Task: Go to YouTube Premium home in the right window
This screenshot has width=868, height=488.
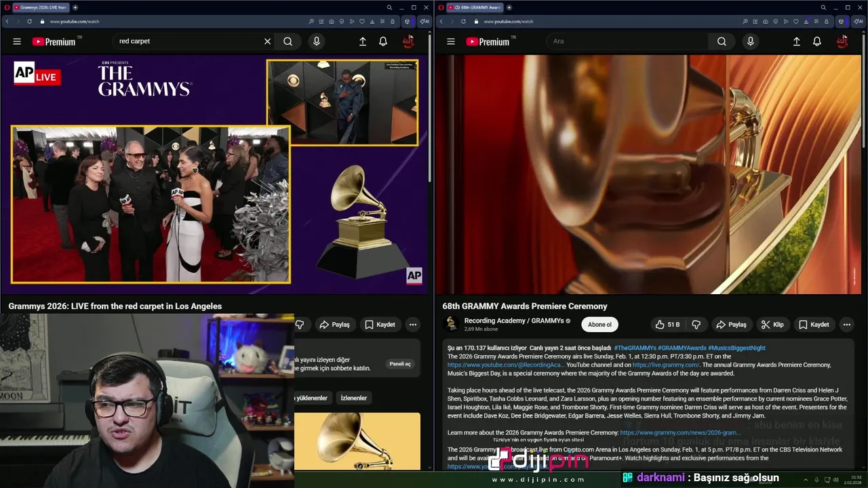Action: pyautogui.click(x=488, y=41)
